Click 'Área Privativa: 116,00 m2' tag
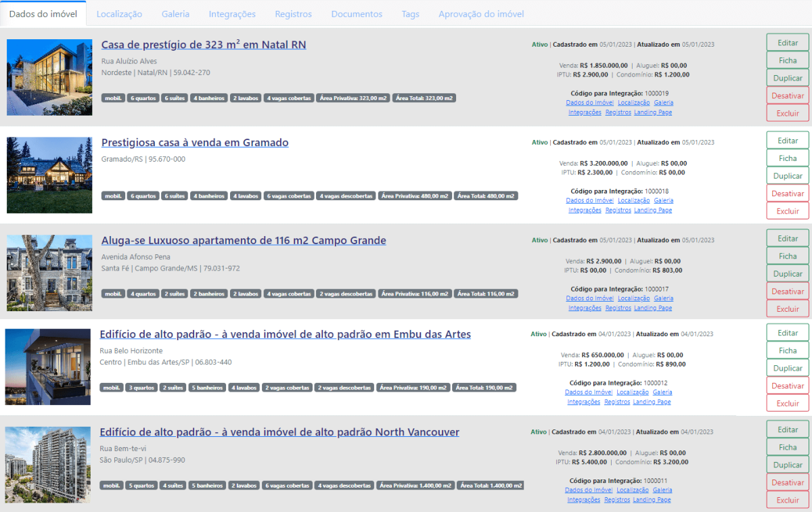The image size is (812, 512). click(414, 294)
